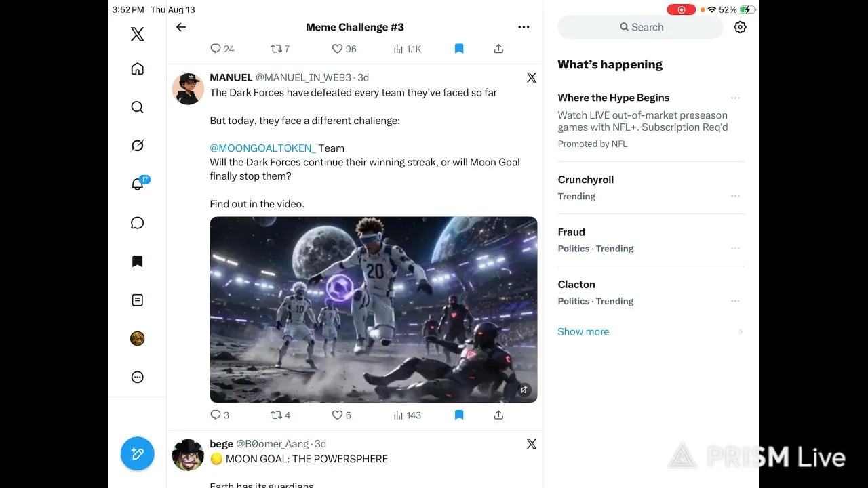Screen dimensions: 868x488
Task: Open notifications bell with 17 badge
Action: pos(138,184)
